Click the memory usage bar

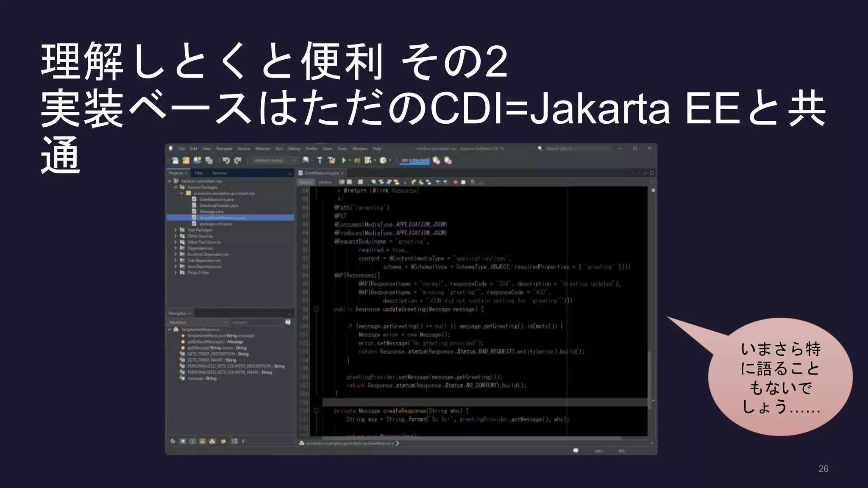415,161
